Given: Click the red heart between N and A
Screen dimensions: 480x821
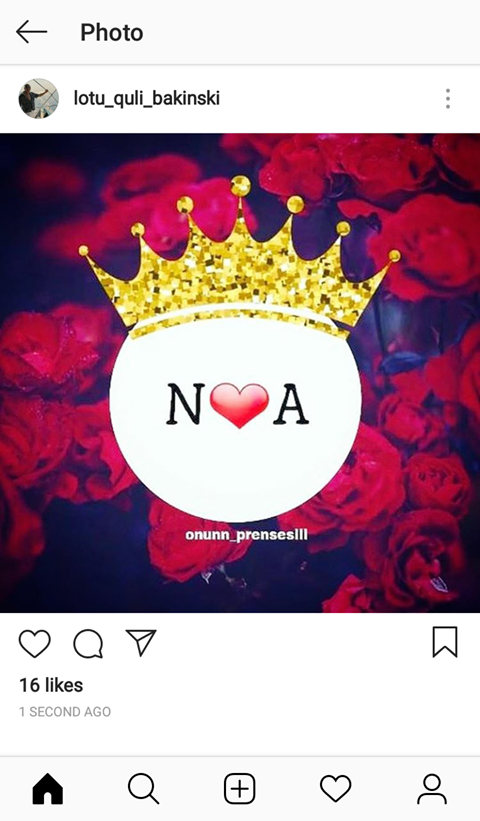Looking at the screenshot, I should pyautogui.click(x=240, y=405).
